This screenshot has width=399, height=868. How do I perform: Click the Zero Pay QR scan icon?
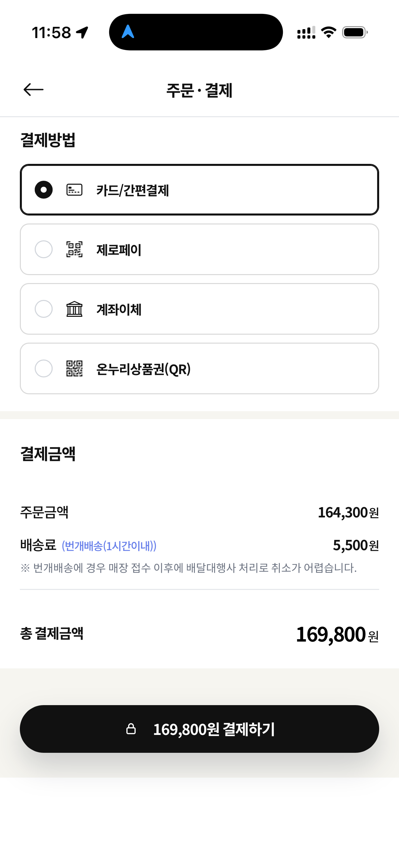click(x=74, y=249)
